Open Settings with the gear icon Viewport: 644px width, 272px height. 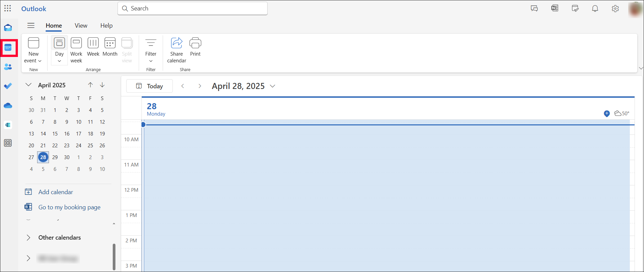point(615,8)
